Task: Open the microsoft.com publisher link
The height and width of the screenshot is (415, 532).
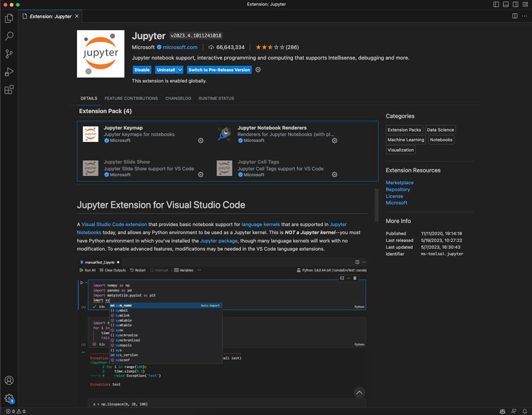Action: [x=180, y=47]
